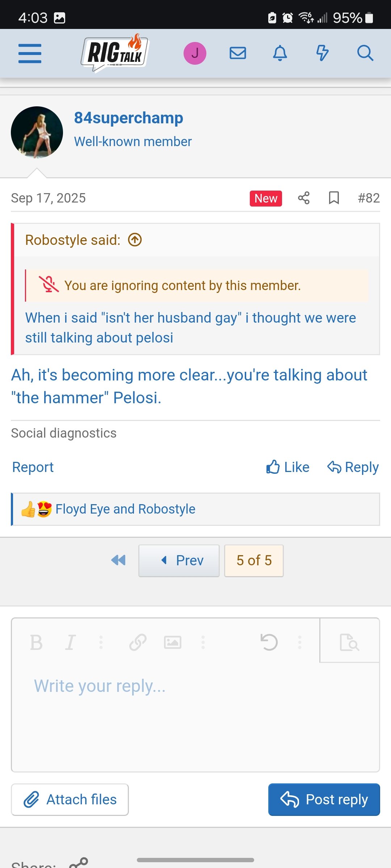The image size is (391, 868).
Task: Jump to Robostyle's original quoted post
Action: 135,240
